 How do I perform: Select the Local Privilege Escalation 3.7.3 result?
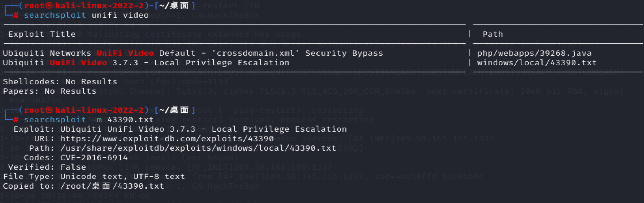point(146,63)
